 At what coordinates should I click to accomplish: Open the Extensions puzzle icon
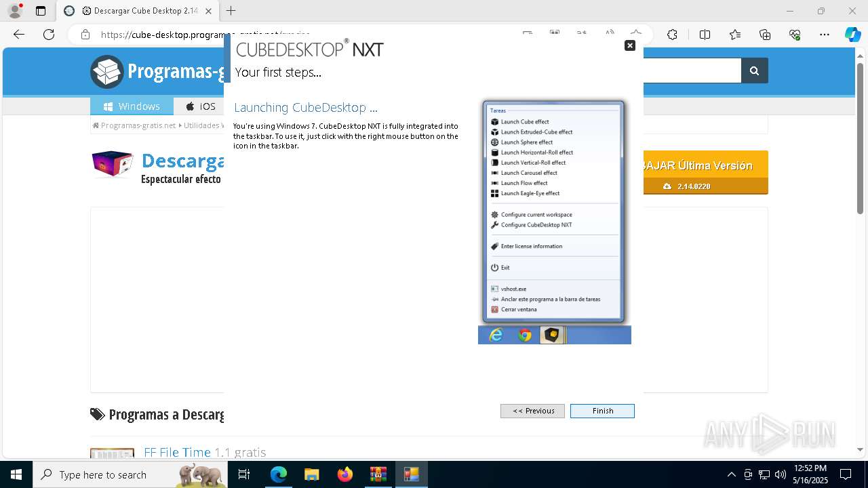tap(672, 35)
